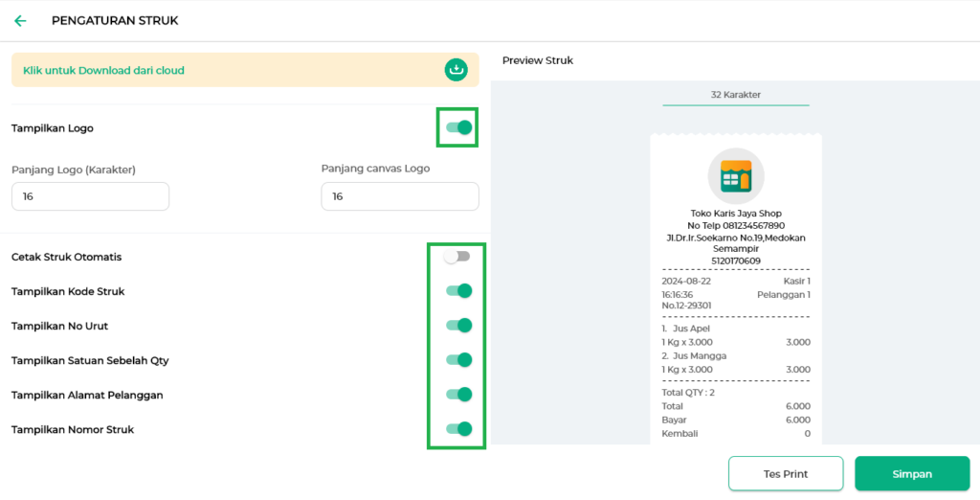980x500 pixels.
Task: Toggle the Tampilkan Nomor Struk switch
Action: point(458,429)
